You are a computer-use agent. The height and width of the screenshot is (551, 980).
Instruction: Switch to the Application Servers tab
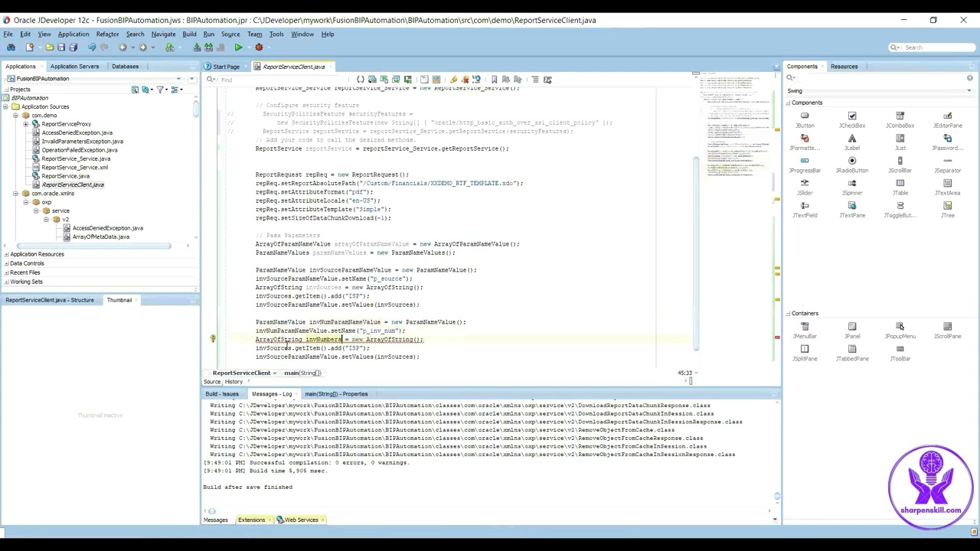pos(74,67)
